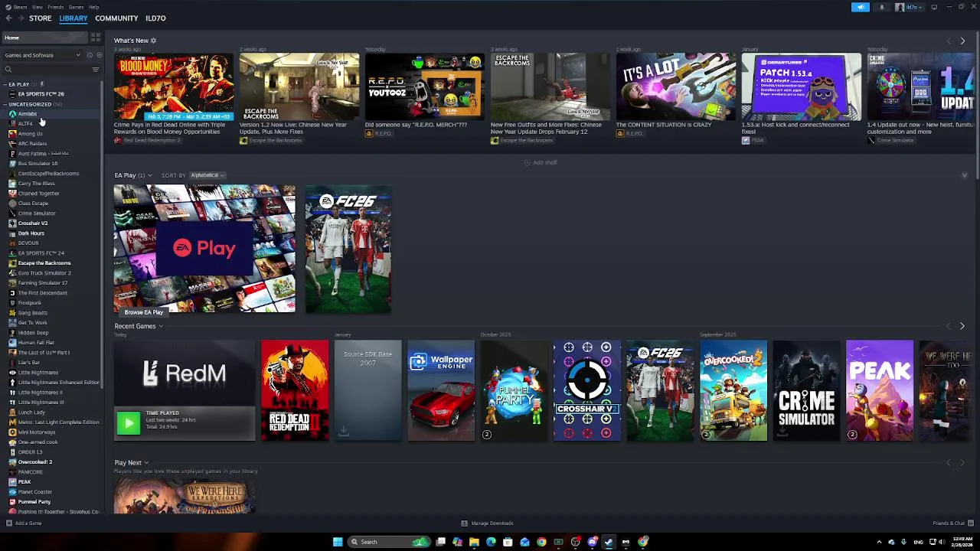
Task: Collapse the UNCATEGORIZED category
Action: pos(6,104)
